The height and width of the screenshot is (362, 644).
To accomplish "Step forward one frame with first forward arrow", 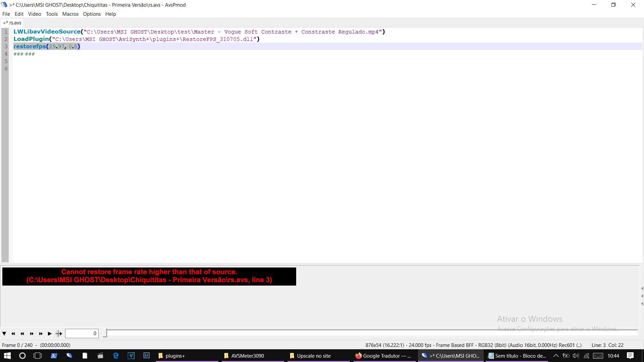I will tap(32, 334).
